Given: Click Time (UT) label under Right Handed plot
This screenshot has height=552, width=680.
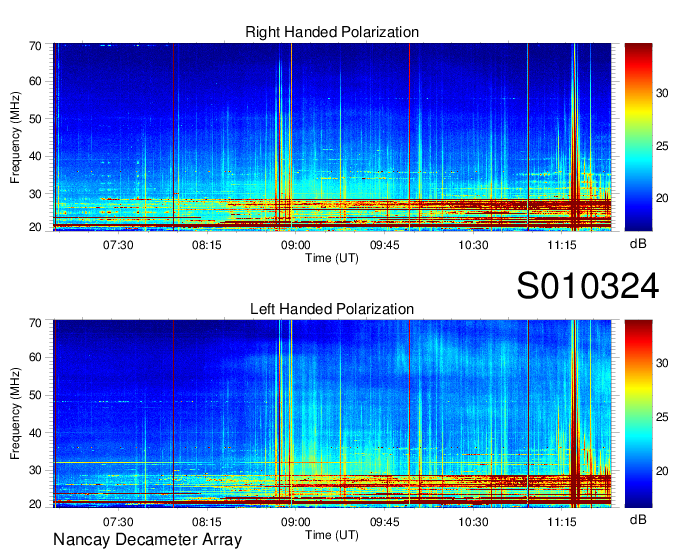Looking at the screenshot, I should tap(332, 258).
